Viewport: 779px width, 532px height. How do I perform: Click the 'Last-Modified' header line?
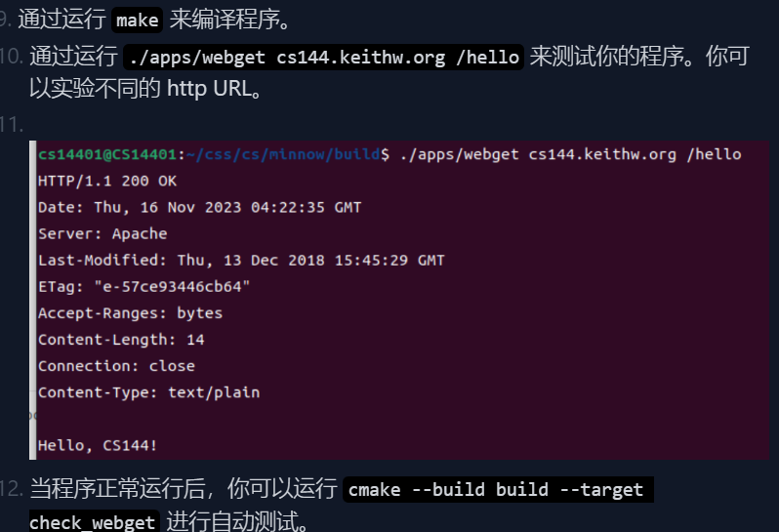point(240,260)
